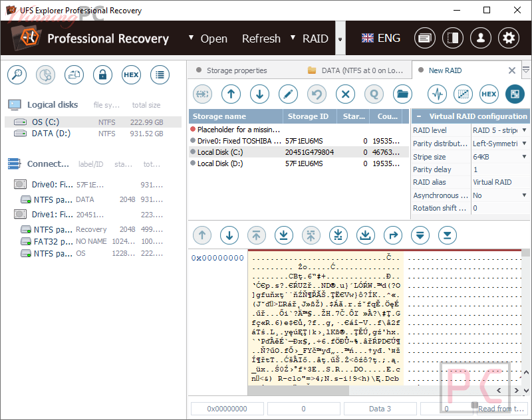Select the NTFS partition labeled Recovery
The height and width of the screenshot is (420, 532).
point(92,229)
